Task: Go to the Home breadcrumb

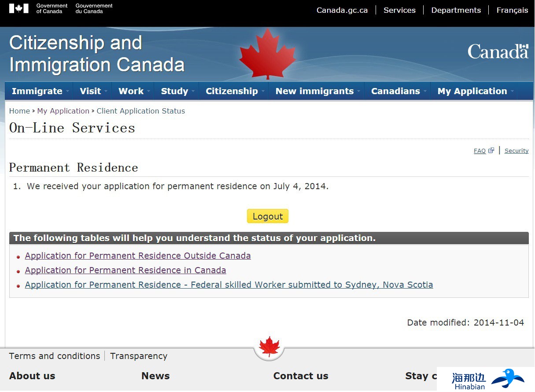Action: point(19,111)
